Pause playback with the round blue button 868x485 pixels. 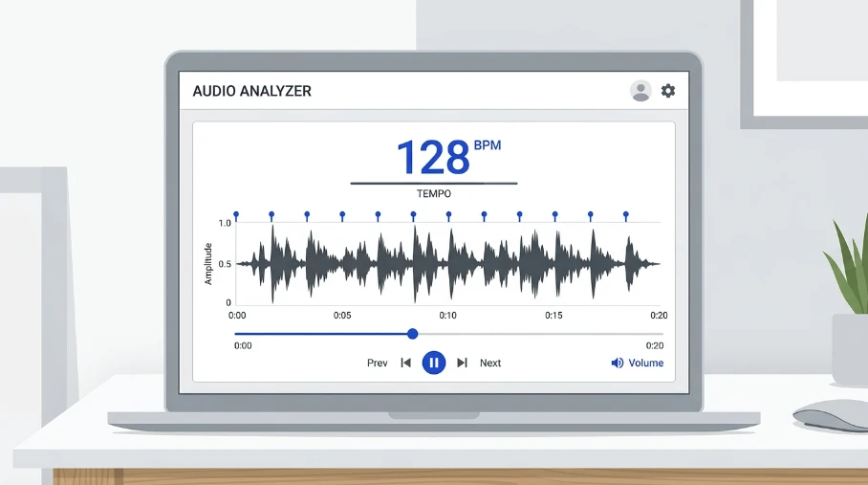click(434, 363)
